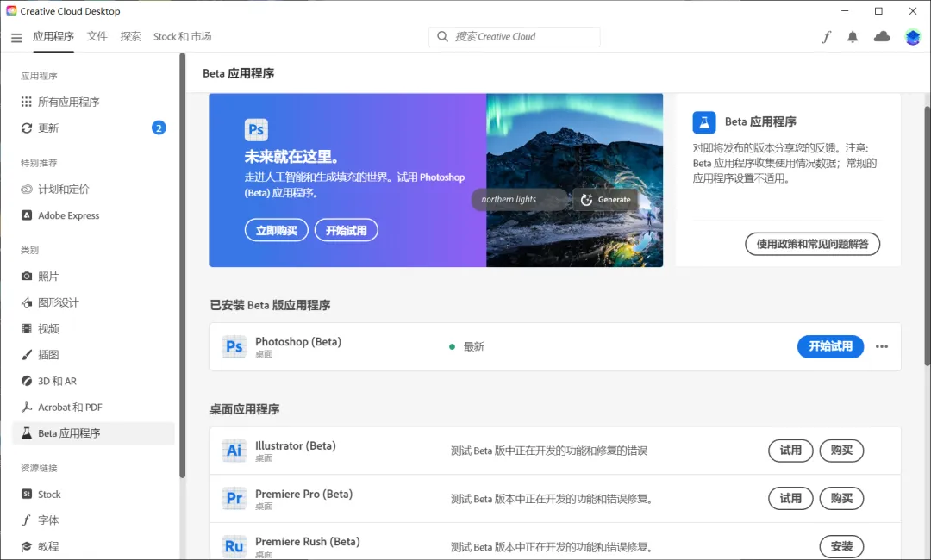Select the 3D 和 AR category
Image resolution: width=931 pixels, height=560 pixels.
coord(57,381)
